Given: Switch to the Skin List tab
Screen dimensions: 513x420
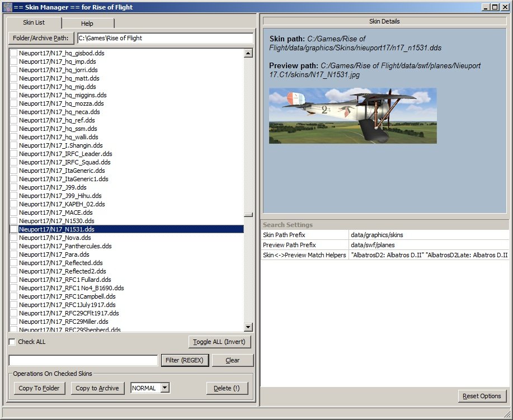Looking at the screenshot, I should tap(34, 22).
